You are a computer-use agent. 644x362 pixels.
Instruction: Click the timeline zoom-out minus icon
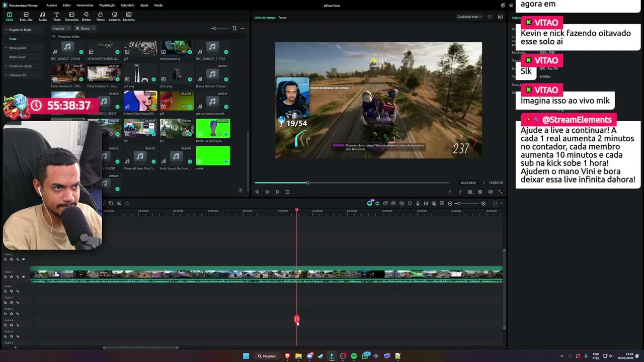450,203
